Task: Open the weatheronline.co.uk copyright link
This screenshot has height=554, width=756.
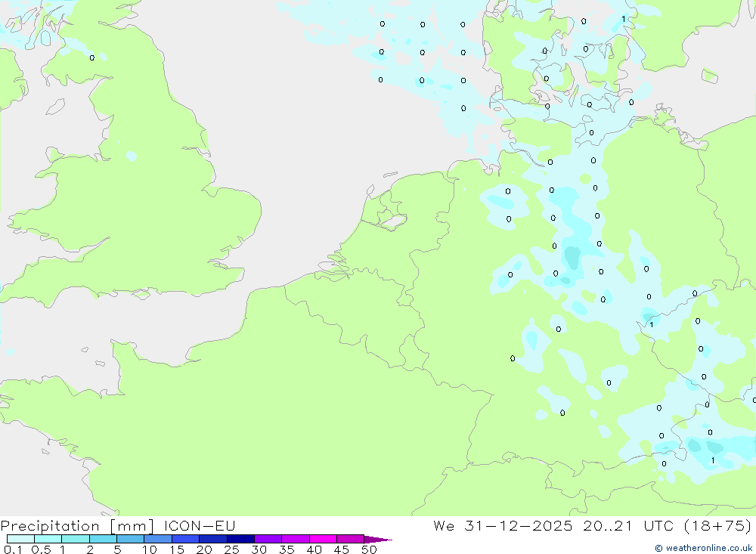Action: click(703, 548)
